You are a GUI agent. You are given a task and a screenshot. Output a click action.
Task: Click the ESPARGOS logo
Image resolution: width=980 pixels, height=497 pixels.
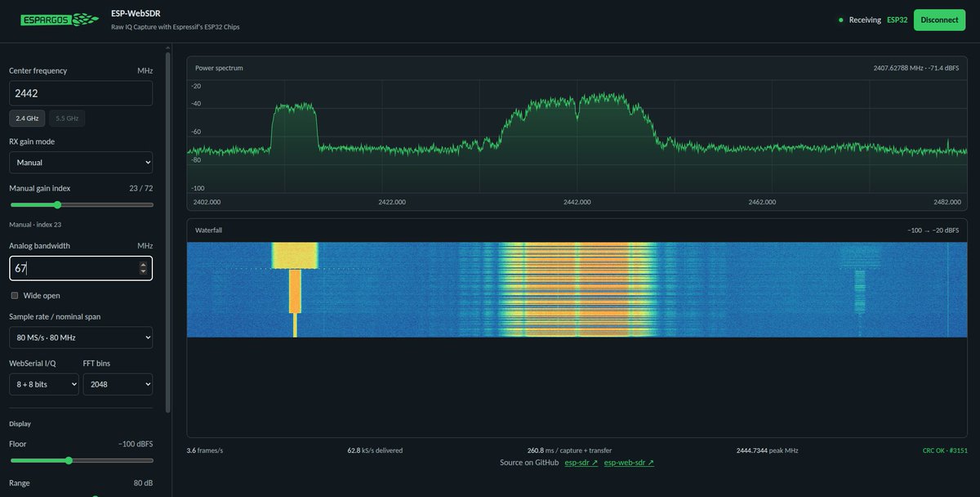[60, 20]
